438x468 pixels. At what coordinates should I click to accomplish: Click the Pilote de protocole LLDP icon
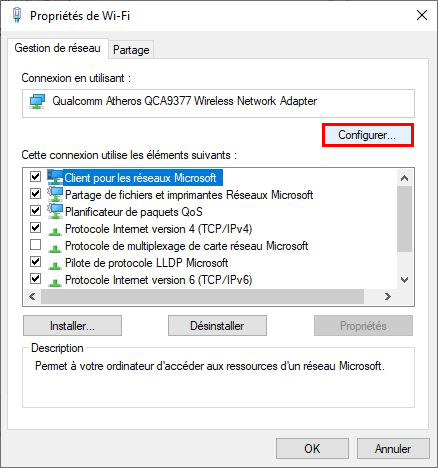point(55,265)
